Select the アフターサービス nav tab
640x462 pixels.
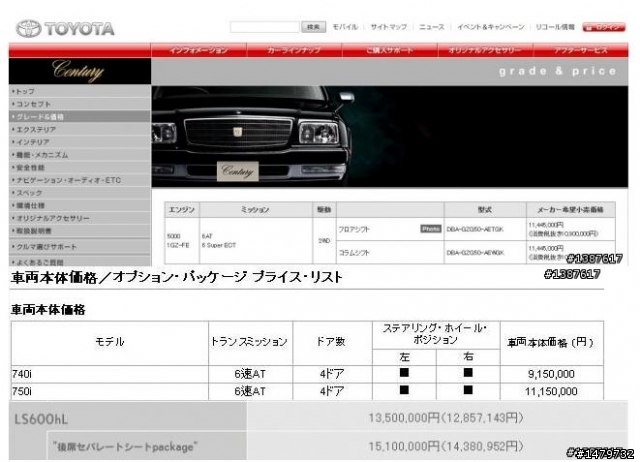tap(580, 50)
